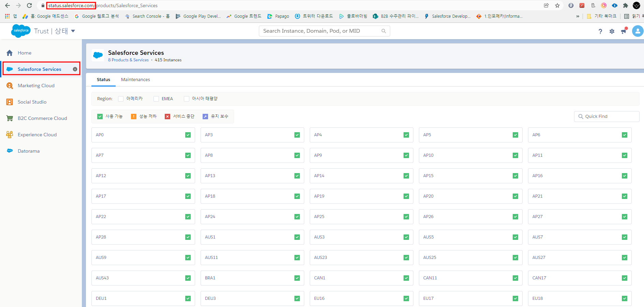Switch to the Maintenances tab
This screenshot has width=644, height=307.
[x=135, y=80]
